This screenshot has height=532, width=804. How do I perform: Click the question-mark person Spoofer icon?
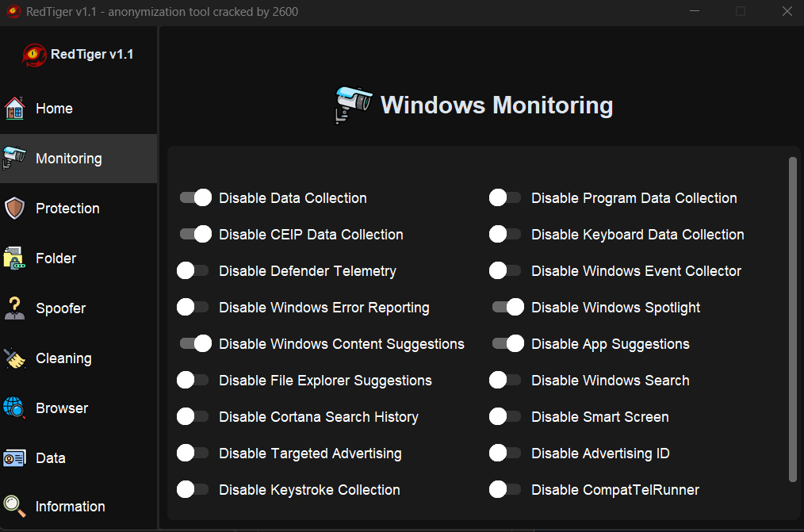point(14,308)
